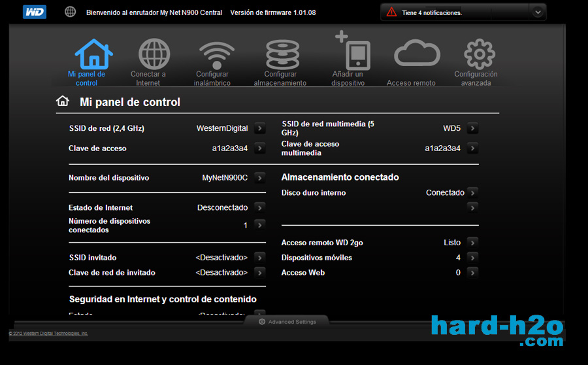Open Dispositivos móviles arrow
Screen dimensions: 588x365
[x=472, y=258]
